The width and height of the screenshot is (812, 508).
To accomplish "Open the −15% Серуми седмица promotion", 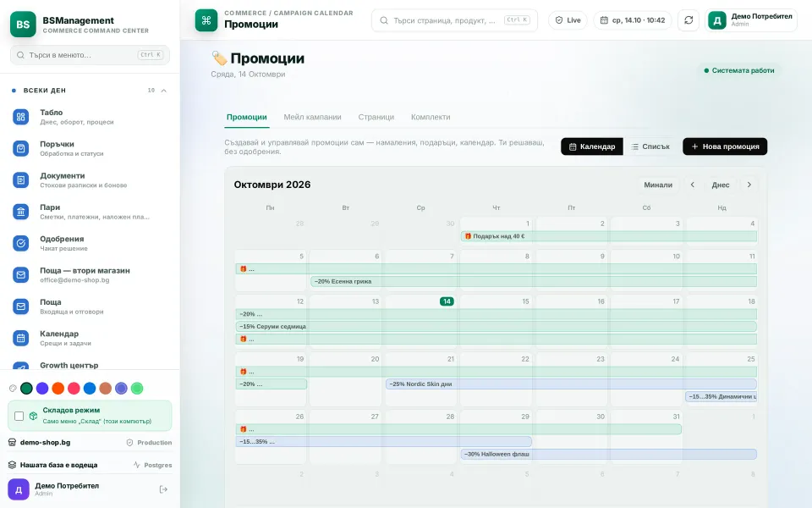I will click(497, 327).
